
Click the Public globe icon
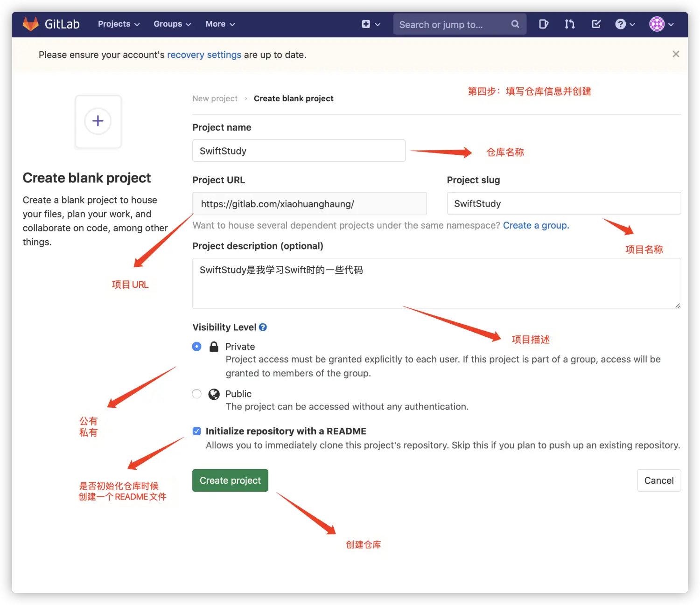(214, 394)
